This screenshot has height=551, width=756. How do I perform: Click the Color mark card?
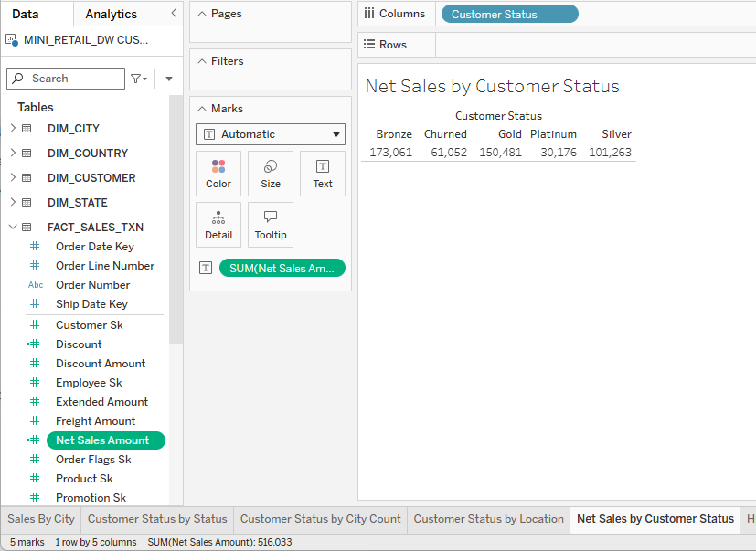tap(218, 174)
